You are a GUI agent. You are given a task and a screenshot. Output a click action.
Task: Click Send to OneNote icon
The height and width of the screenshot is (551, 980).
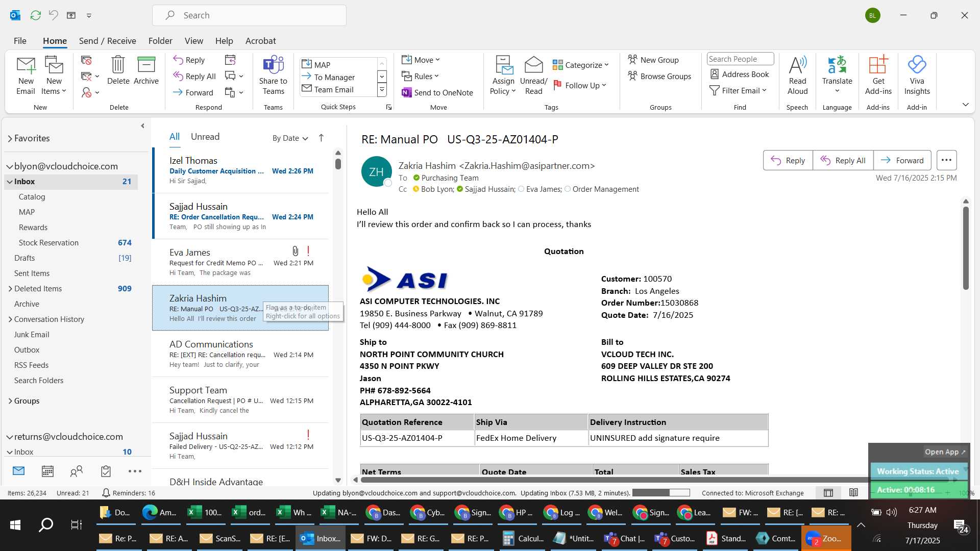[406, 92]
